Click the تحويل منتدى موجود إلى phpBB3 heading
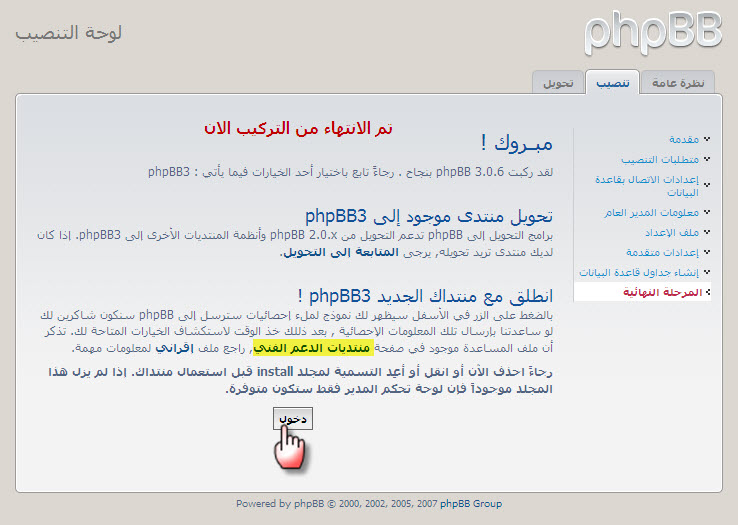The width and height of the screenshot is (738, 525). pyautogui.click(x=429, y=216)
